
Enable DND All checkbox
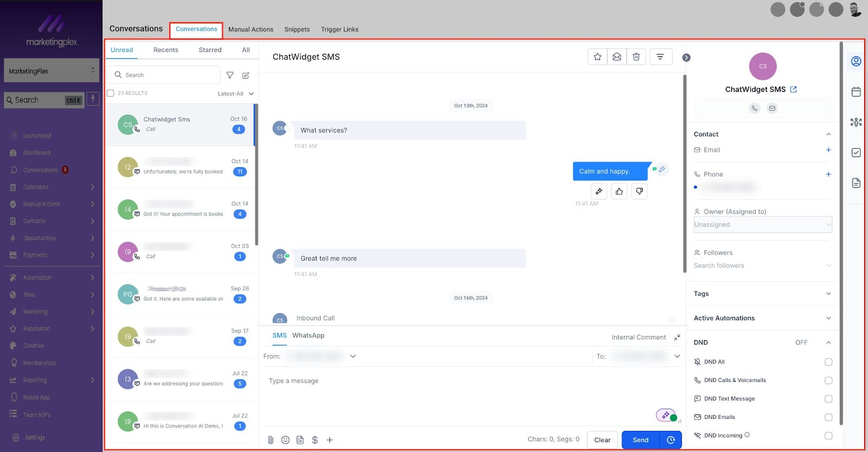pyautogui.click(x=828, y=362)
